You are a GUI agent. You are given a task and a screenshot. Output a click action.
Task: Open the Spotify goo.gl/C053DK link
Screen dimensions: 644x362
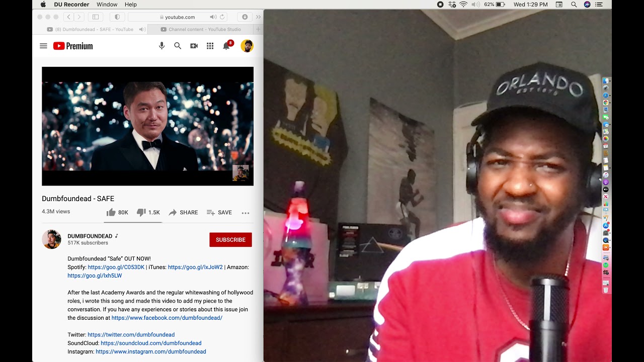(x=116, y=267)
